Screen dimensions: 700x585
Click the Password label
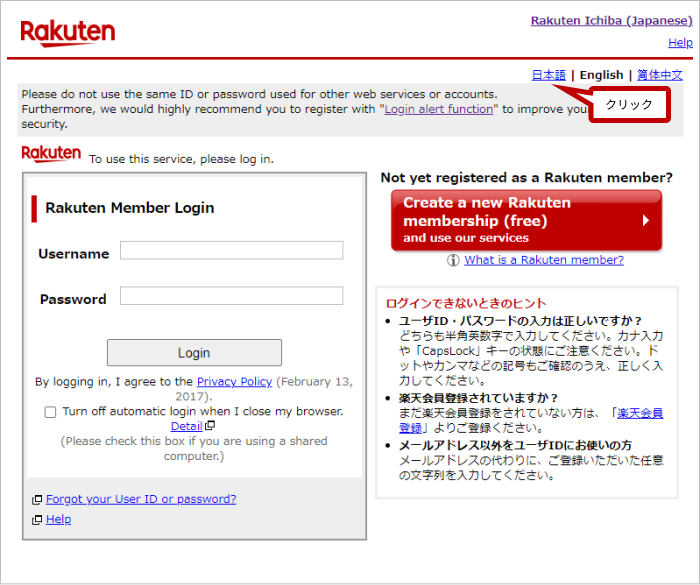point(73,299)
